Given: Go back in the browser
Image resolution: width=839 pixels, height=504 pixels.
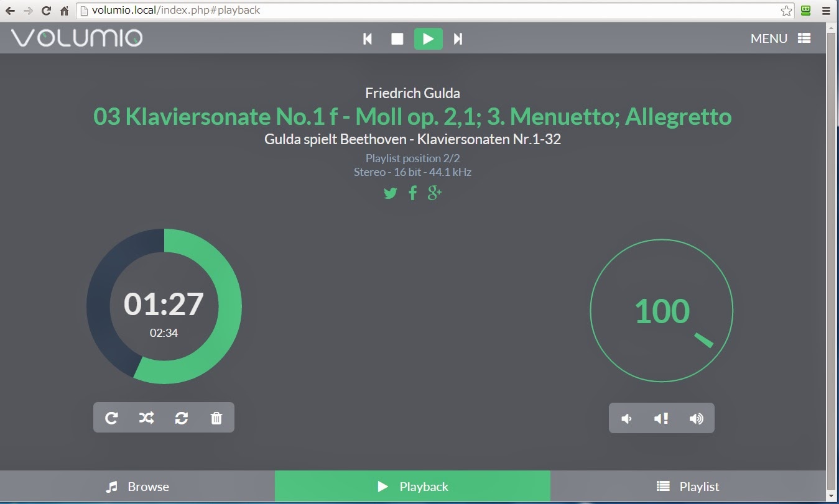Looking at the screenshot, I should point(10,11).
